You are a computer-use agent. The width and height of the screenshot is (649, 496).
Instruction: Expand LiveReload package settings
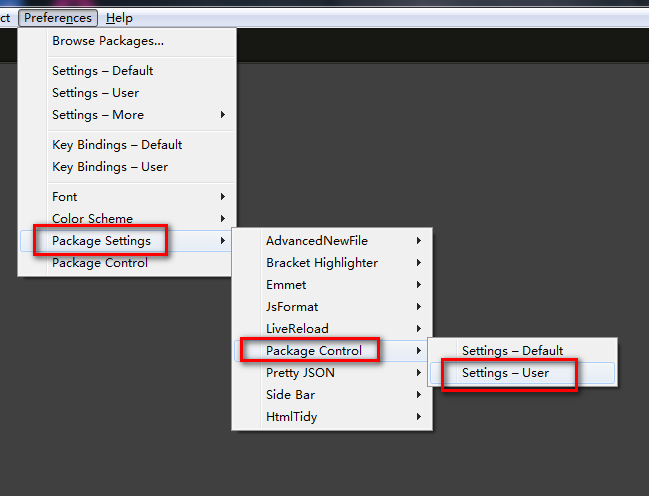click(x=332, y=328)
